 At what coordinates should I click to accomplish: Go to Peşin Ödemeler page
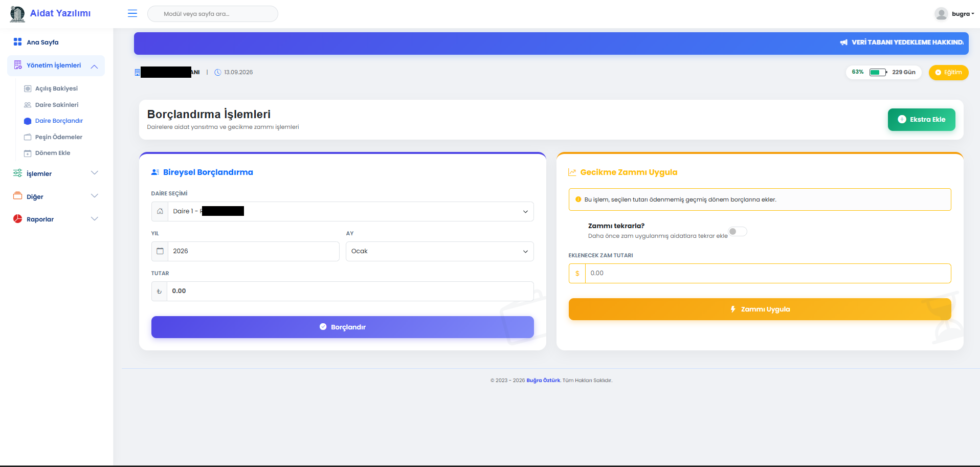click(58, 137)
